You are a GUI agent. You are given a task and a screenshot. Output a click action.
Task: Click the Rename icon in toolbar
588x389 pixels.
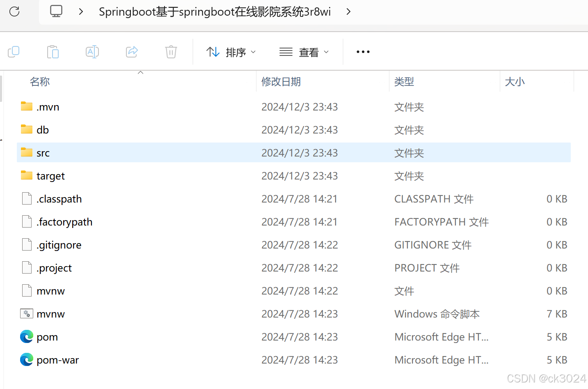(92, 52)
